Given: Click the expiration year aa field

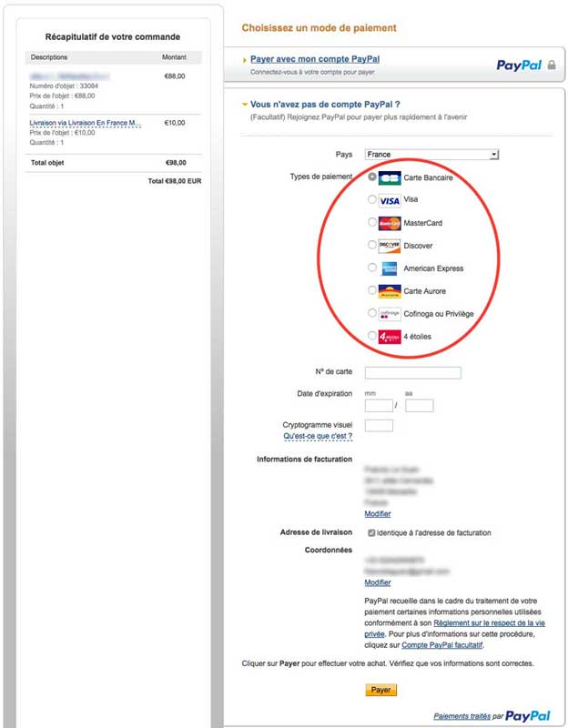Looking at the screenshot, I should (419, 405).
